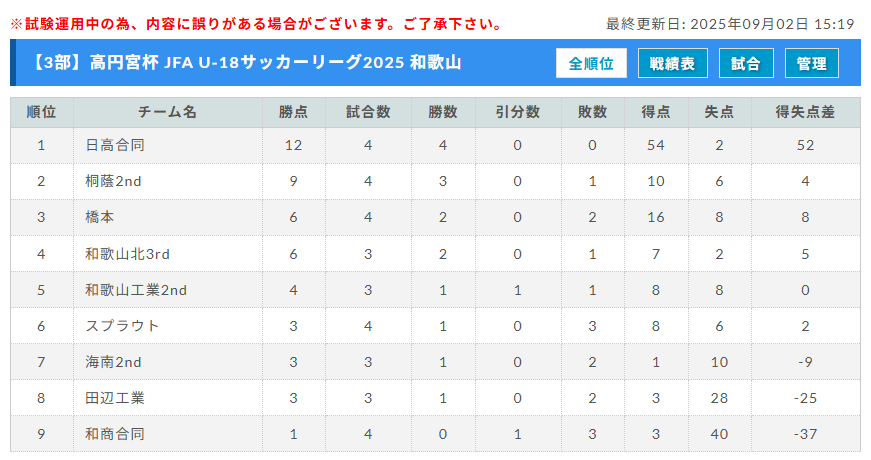Select team name 桐蔭2nd

click(x=113, y=181)
